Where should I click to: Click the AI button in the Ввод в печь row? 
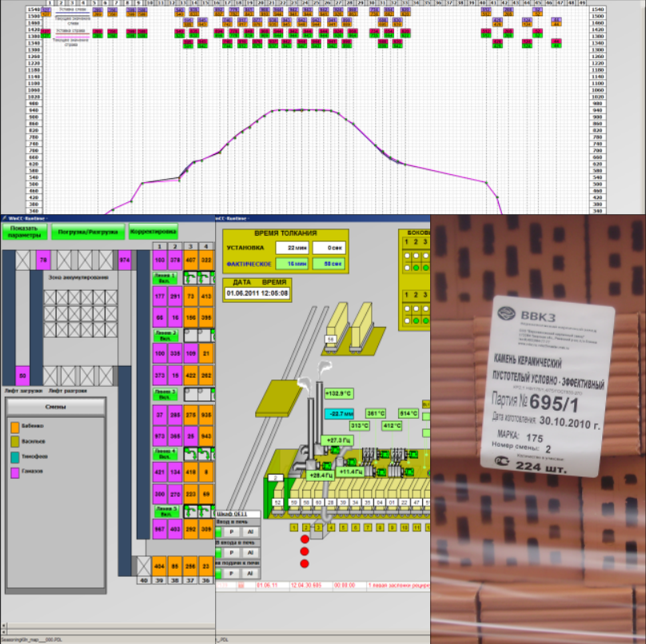(250, 531)
